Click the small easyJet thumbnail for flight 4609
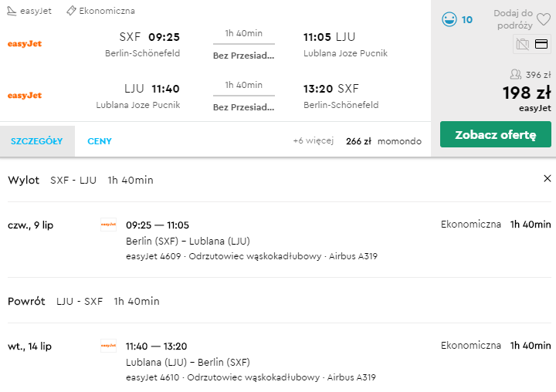556x392 pixels. click(109, 225)
